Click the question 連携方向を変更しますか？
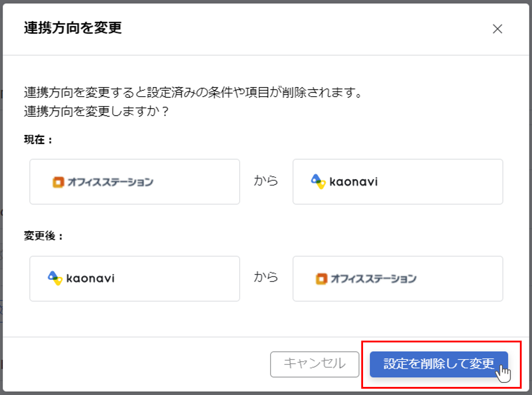This screenshot has height=395, width=532. [x=97, y=111]
